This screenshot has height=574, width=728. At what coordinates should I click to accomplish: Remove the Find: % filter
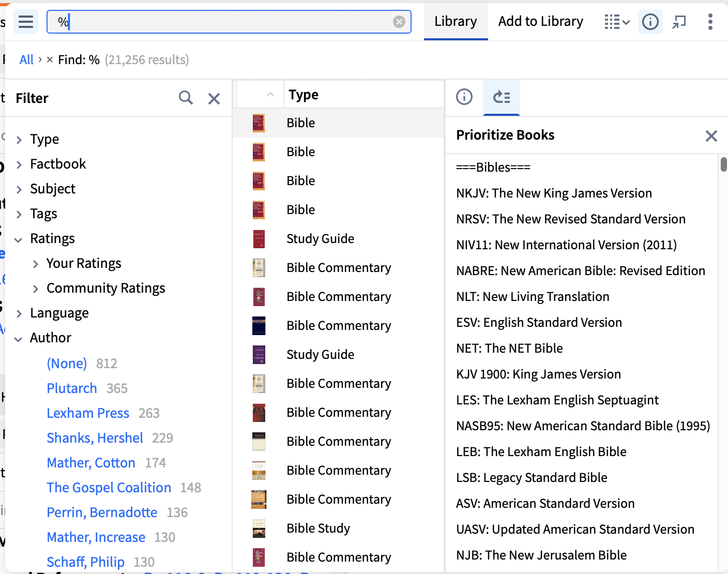50,60
